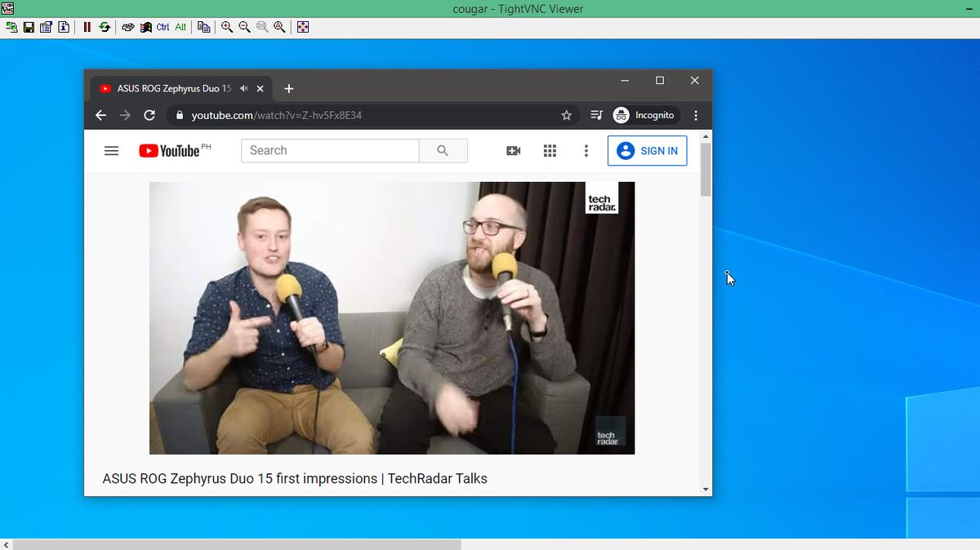Screen dimensions: 980x550
Task: Open a new browser tab
Action: (x=288, y=88)
